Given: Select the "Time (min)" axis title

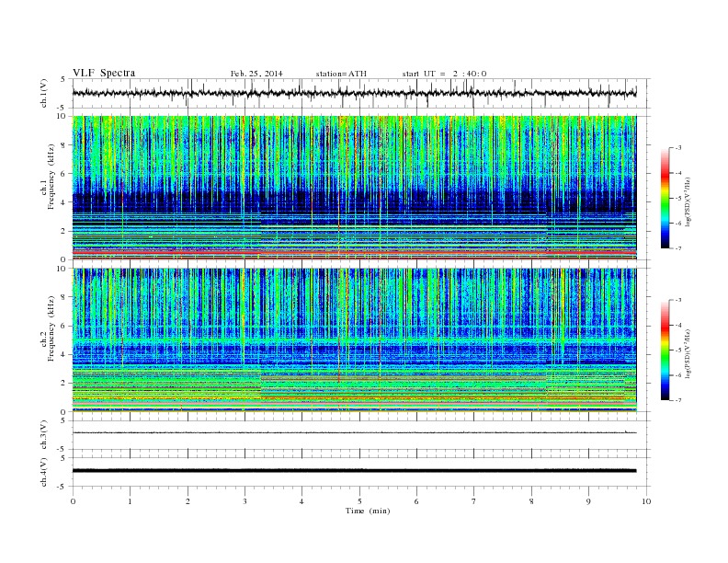Looking at the screenshot, I should tap(368, 511).
